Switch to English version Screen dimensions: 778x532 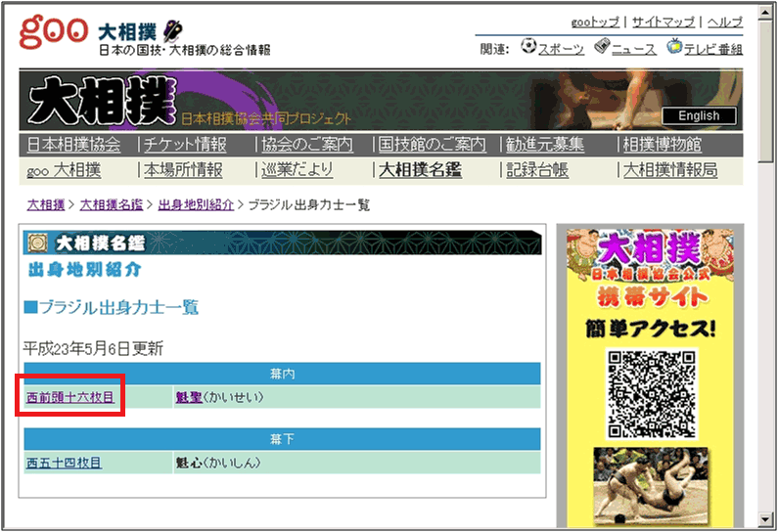[x=698, y=115]
